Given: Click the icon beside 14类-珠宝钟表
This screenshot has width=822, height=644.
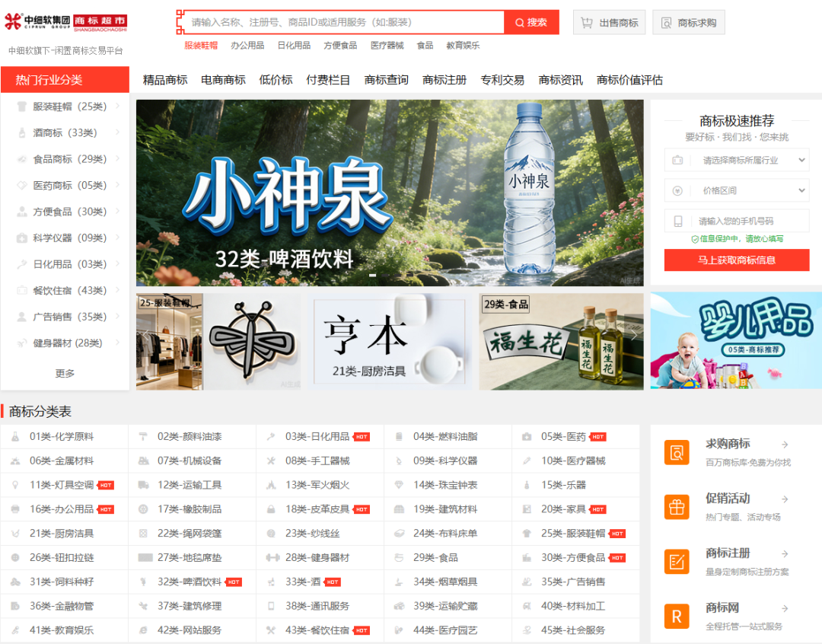Looking at the screenshot, I should 399,485.
